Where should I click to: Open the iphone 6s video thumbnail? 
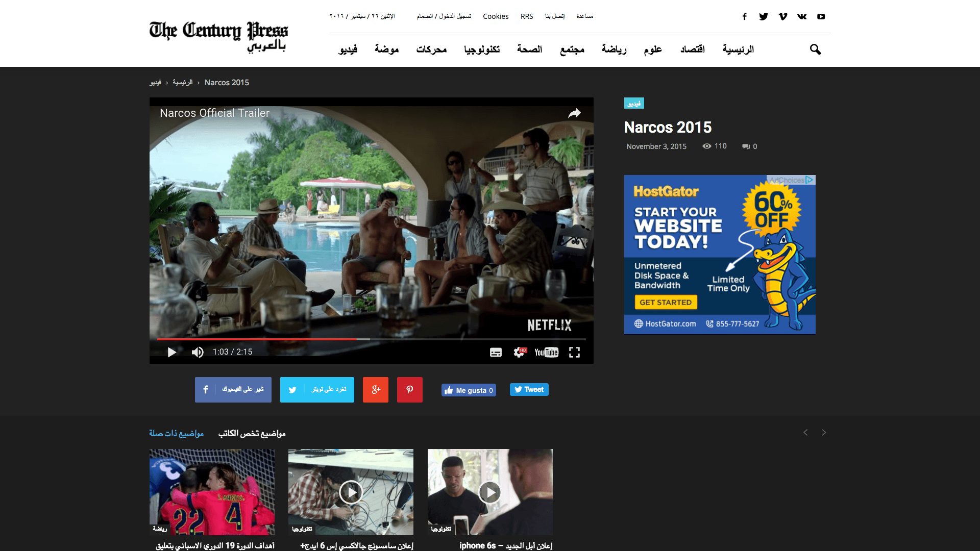pyautogui.click(x=490, y=492)
